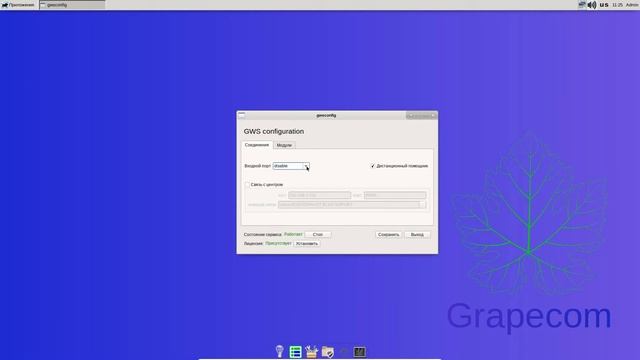
Task: Open the folder with shield dock icon
Action: tap(328, 351)
